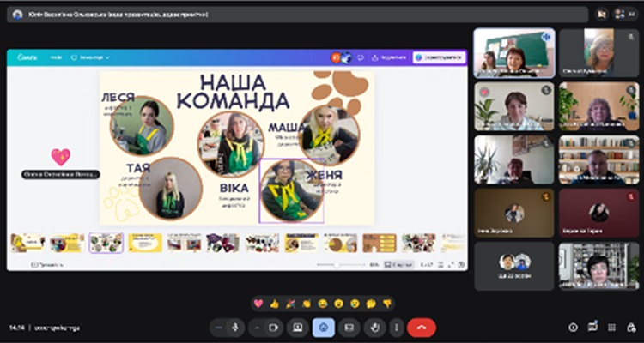Open video settings arrow beside camera
Image resolution: width=644 pixels, height=343 pixels.
[x=258, y=327]
